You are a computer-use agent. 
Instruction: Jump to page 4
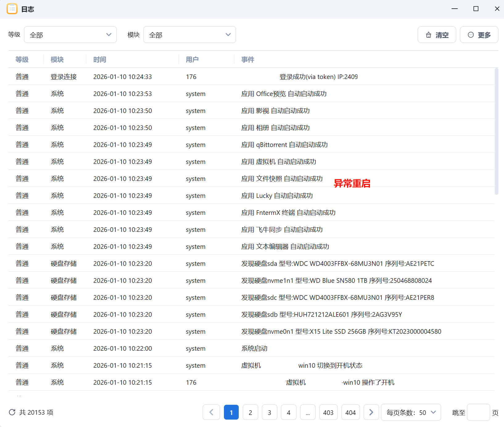(289, 412)
